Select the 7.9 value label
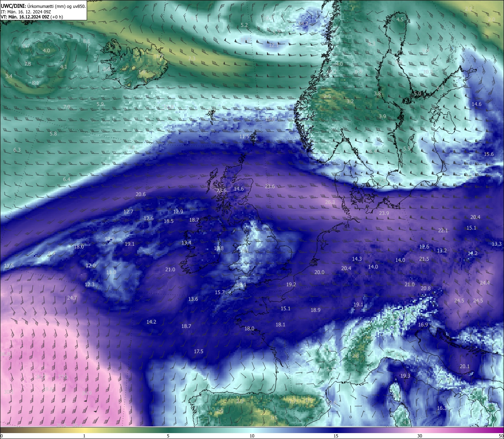 67,107
